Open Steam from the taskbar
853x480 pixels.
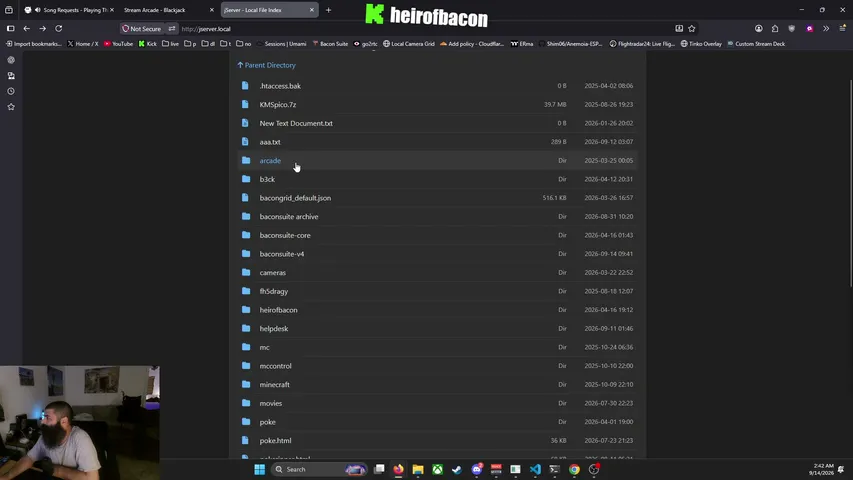(x=457, y=469)
